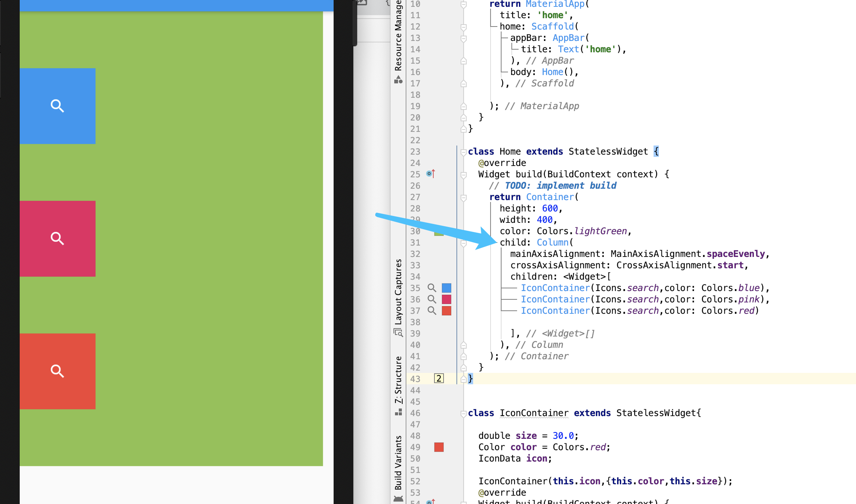Click search icon preview on line 36
The width and height of the screenshot is (856, 504).
click(x=431, y=299)
